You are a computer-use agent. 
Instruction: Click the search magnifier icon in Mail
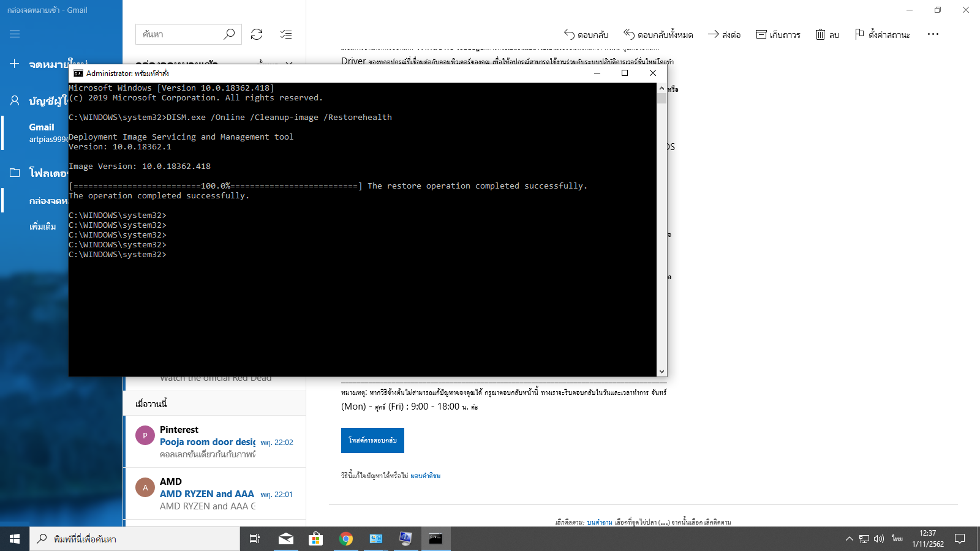tap(229, 34)
